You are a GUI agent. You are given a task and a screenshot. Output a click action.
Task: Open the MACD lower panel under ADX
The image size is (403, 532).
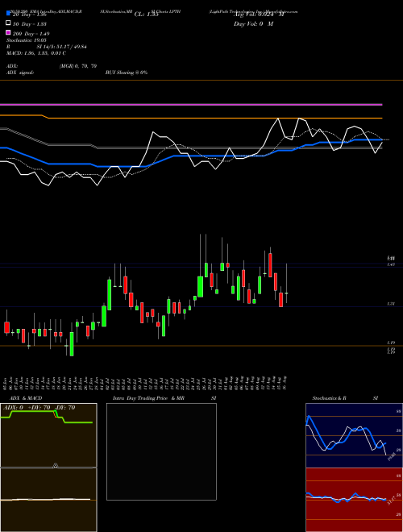click(x=48, y=500)
